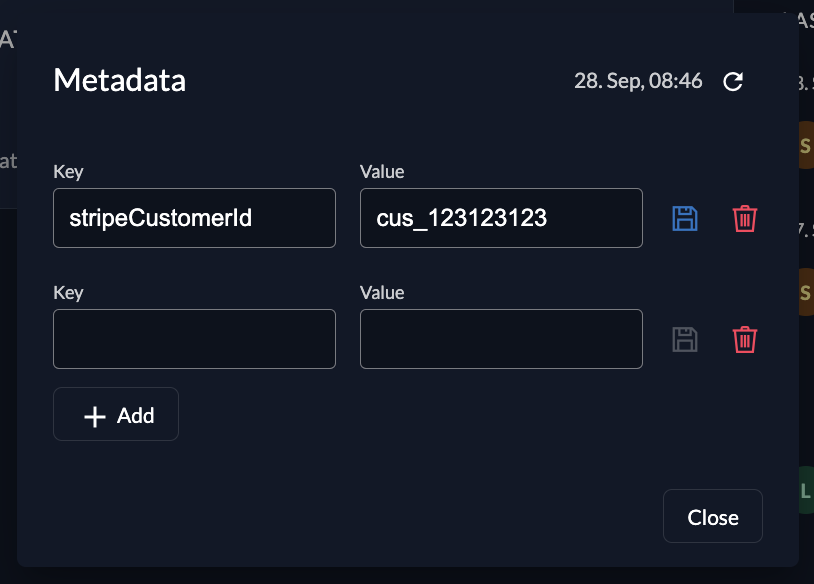814x584 pixels.
Task: Remove the empty metadata row via trash icon
Action: [745, 339]
